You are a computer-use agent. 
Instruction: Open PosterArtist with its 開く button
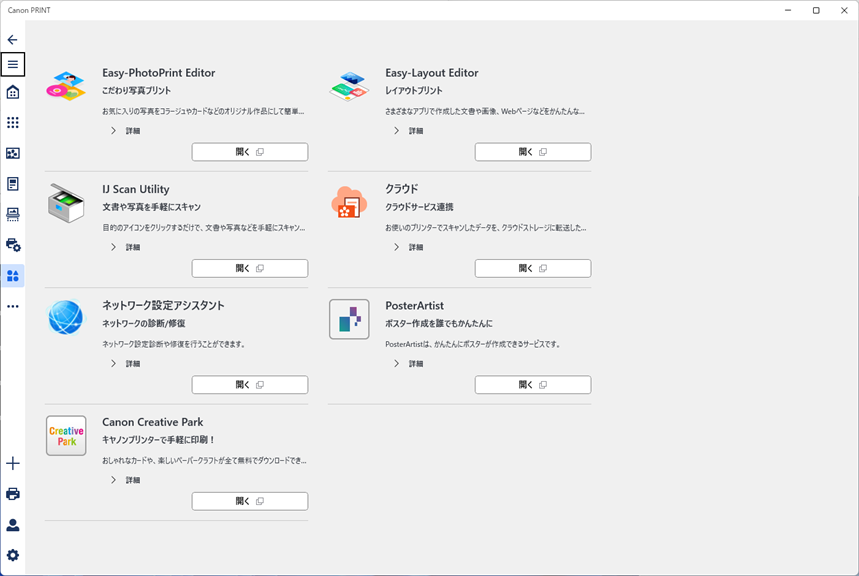(x=533, y=385)
